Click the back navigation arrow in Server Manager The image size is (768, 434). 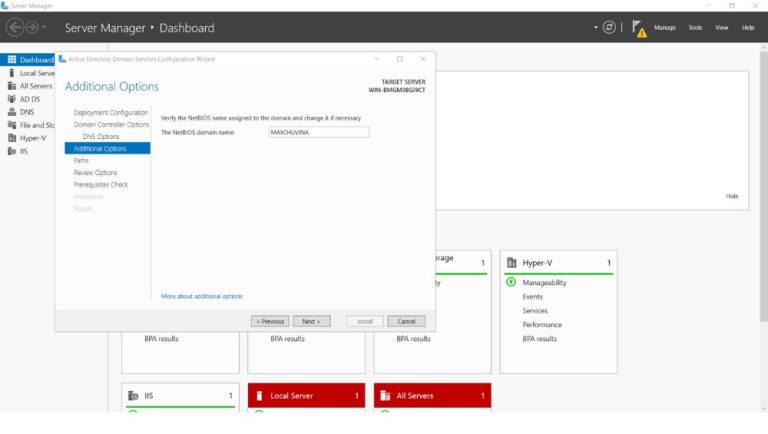[15, 27]
